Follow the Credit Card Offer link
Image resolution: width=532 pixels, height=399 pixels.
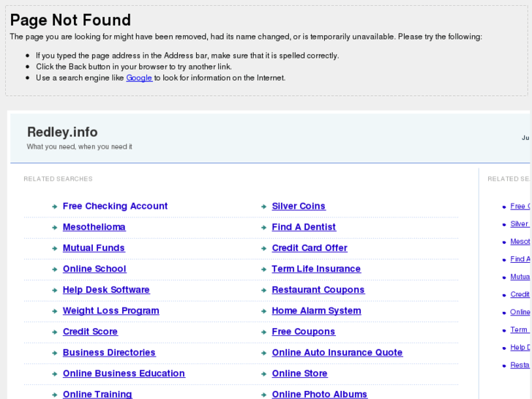310,248
